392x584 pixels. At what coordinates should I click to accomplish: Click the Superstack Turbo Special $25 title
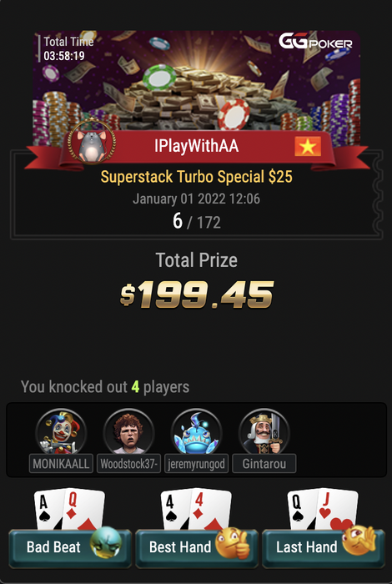coord(197,177)
